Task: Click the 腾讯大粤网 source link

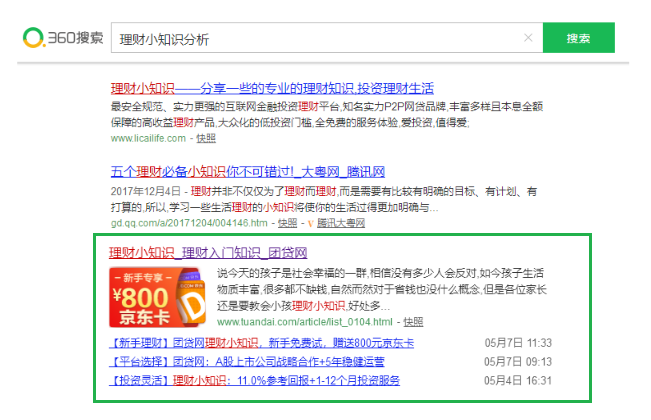Action: (x=341, y=223)
